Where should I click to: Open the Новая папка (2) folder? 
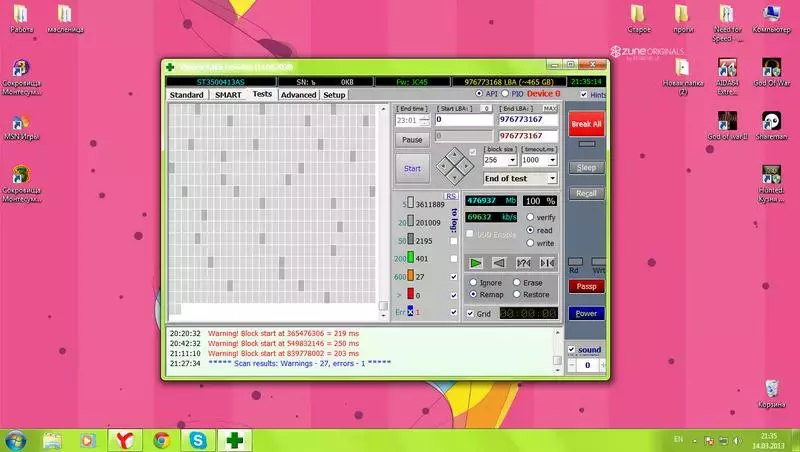(x=683, y=77)
